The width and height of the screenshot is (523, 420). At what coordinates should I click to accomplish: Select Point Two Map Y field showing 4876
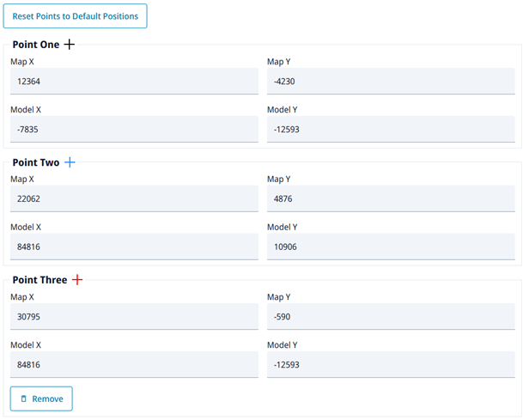(x=391, y=199)
